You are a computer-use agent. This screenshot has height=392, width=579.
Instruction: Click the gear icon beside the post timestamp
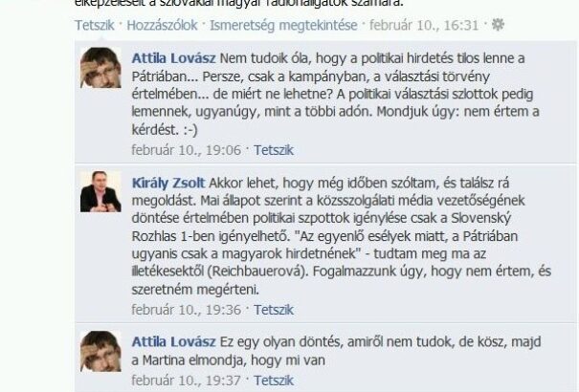[498, 25]
